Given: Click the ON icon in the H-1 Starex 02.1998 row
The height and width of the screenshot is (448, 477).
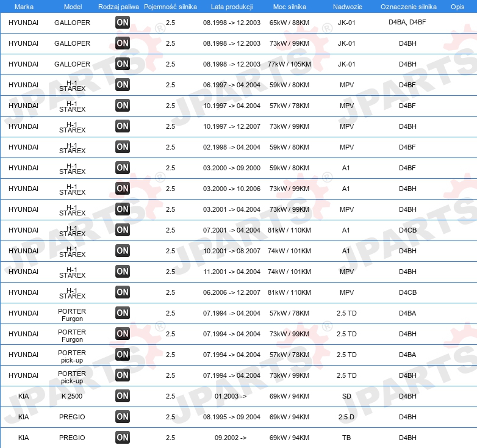Looking at the screenshot, I should tap(123, 147).
